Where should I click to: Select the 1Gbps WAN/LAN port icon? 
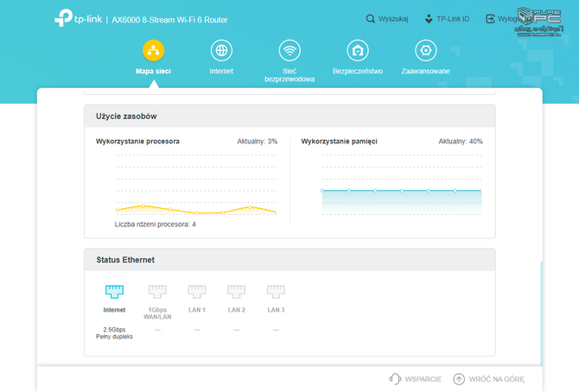click(157, 292)
